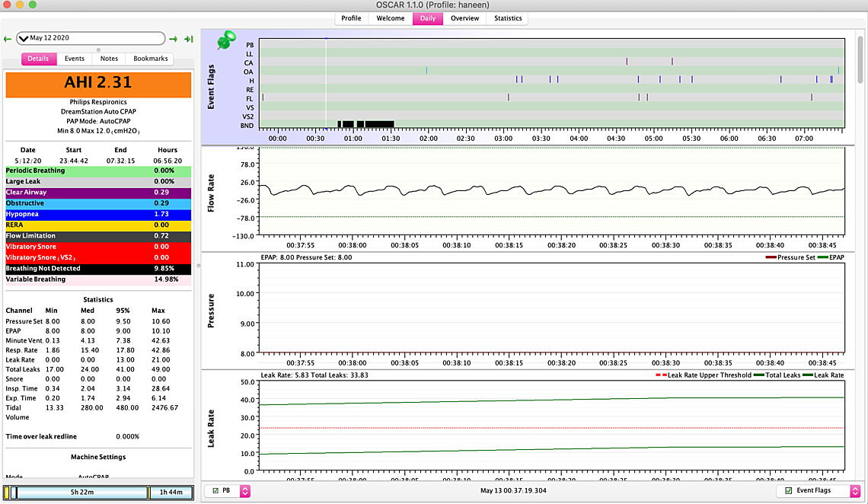Go to the previous day arrow
The width and height of the screenshot is (868, 504).
click(x=8, y=39)
